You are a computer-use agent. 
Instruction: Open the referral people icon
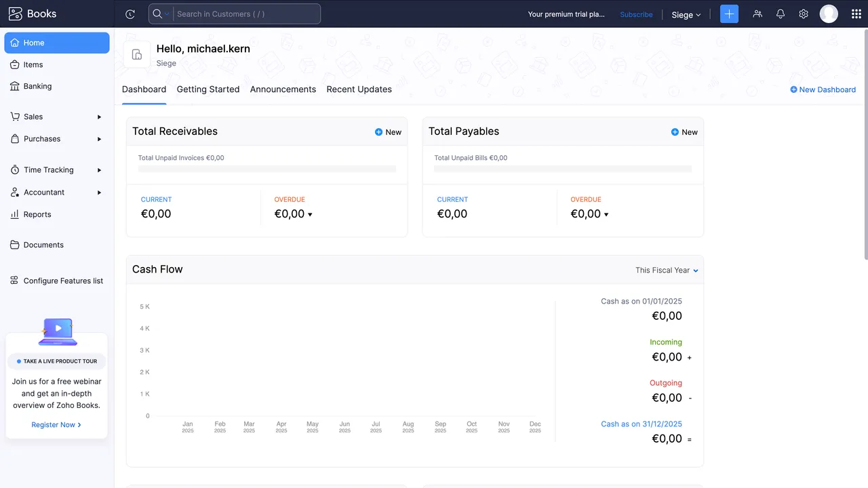click(x=757, y=14)
